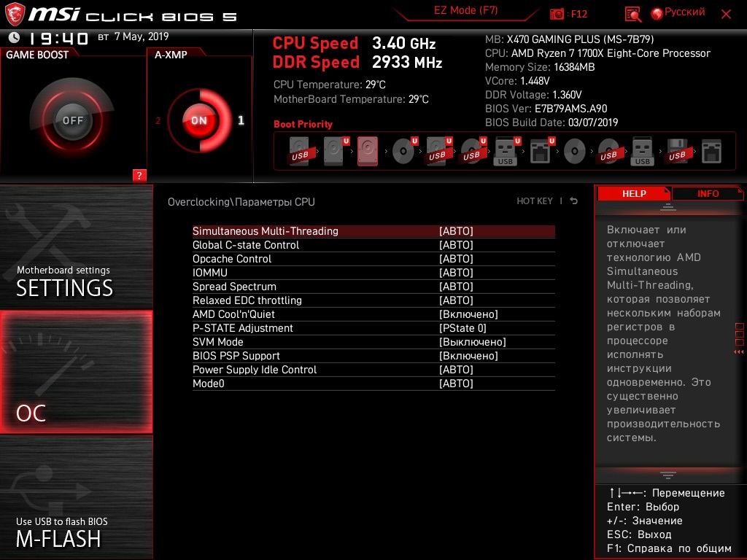The height and width of the screenshot is (560, 747).
Task: Select the Mode0 setting row
Action: click(373, 384)
